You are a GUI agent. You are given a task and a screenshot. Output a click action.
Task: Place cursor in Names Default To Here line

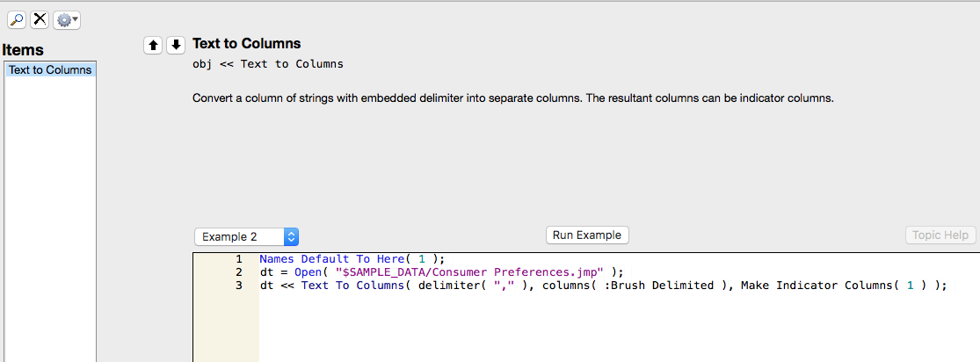352,259
